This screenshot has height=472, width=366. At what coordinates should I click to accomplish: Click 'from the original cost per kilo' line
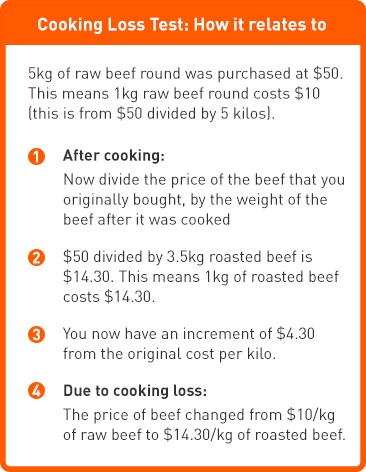170,354
